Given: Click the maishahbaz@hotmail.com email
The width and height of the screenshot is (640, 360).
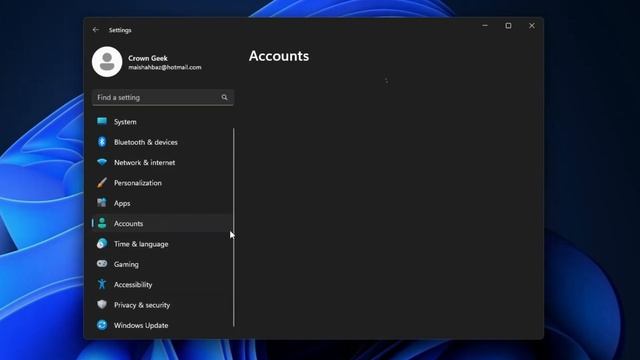Looking at the screenshot, I should (x=165, y=67).
